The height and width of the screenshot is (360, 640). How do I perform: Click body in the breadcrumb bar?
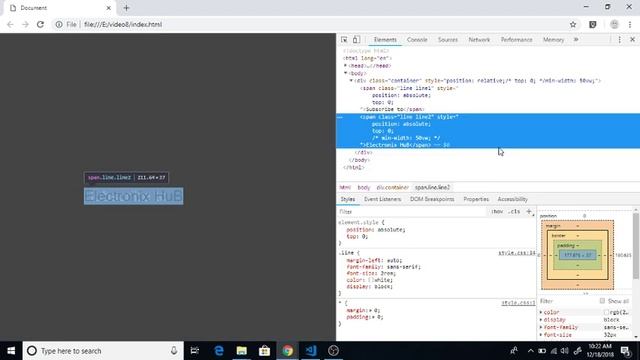(x=364, y=187)
